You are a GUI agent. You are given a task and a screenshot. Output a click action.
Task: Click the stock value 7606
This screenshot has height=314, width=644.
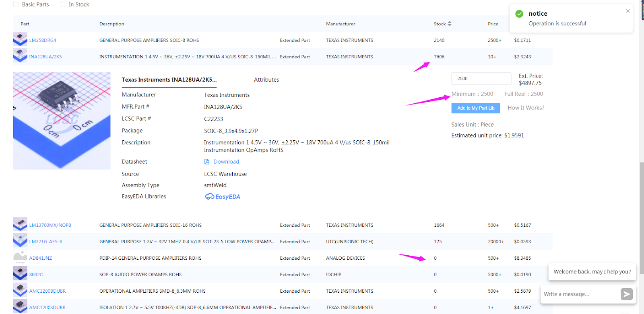pyautogui.click(x=439, y=57)
